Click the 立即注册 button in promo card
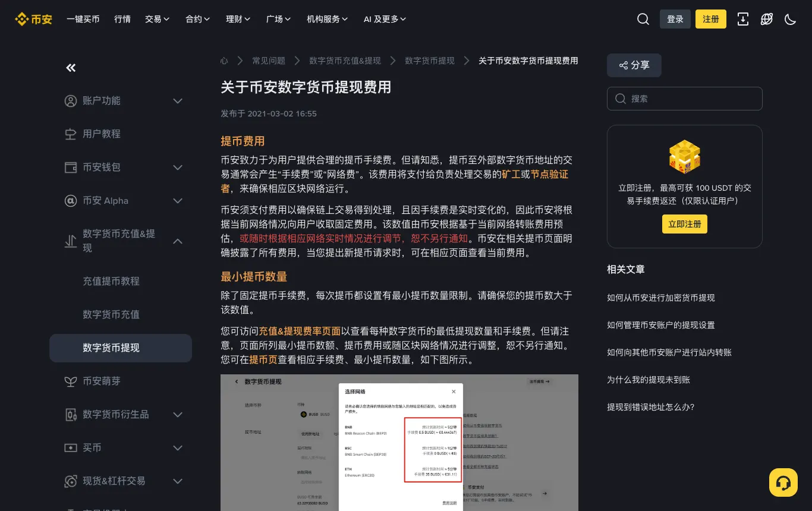 pyautogui.click(x=685, y=224)
